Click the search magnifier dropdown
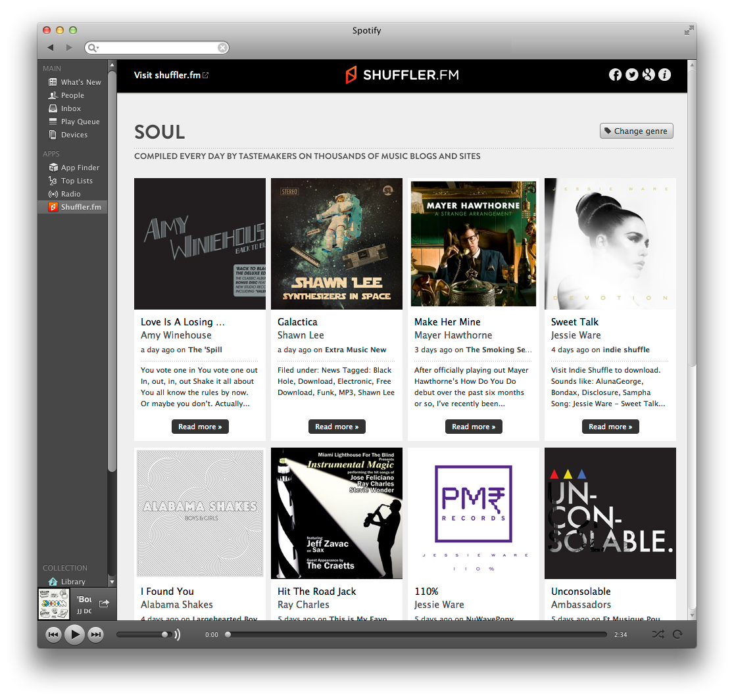This screenshot has height=700, width=734. [x=93, y=47]
